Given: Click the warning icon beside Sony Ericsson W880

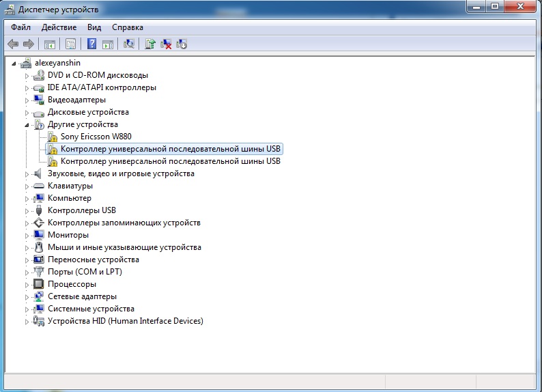Looking at the screenshot, I should [x=52, y=137].
